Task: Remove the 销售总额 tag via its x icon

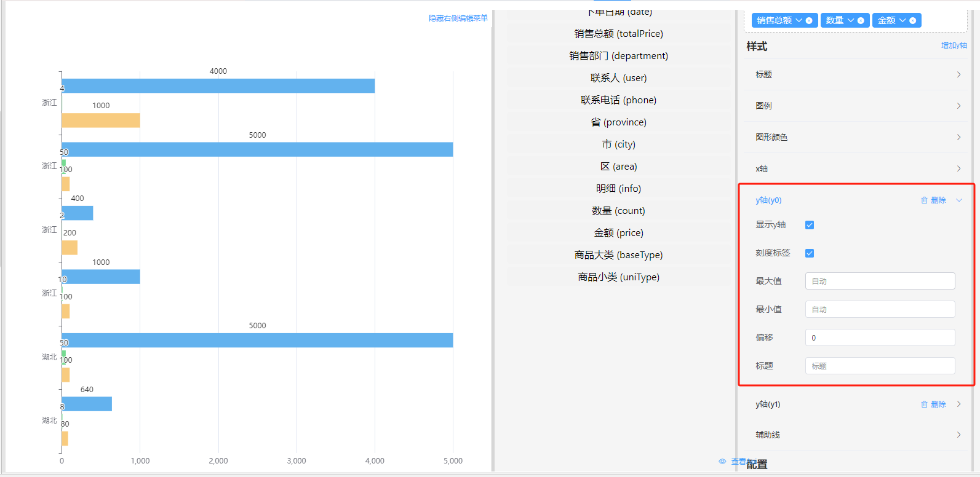Action: coord(809,21)
